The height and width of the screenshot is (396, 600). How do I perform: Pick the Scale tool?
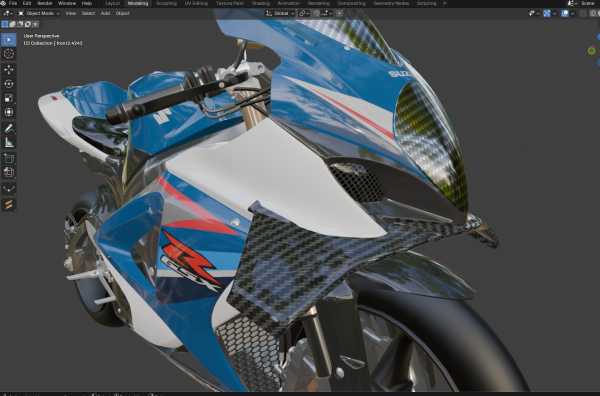(9, 98)
